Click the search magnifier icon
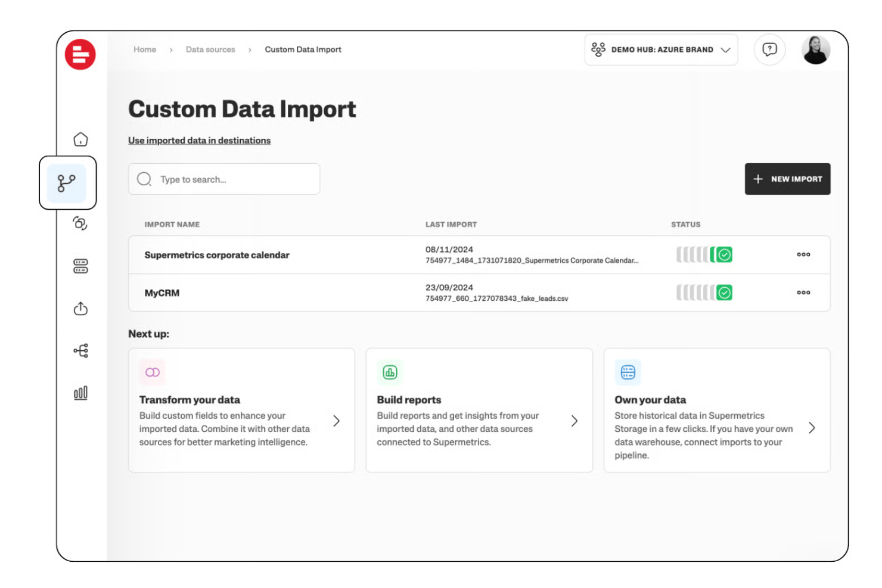 click(144, 179)
